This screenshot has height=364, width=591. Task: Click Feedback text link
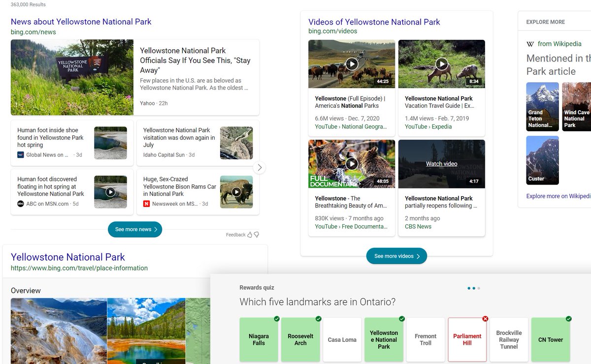235,235
